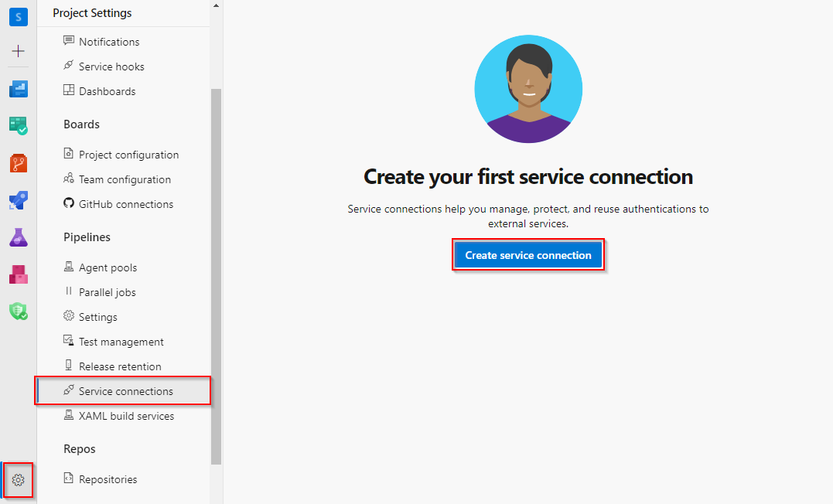Open Service hooks settings

pos(111,66)
